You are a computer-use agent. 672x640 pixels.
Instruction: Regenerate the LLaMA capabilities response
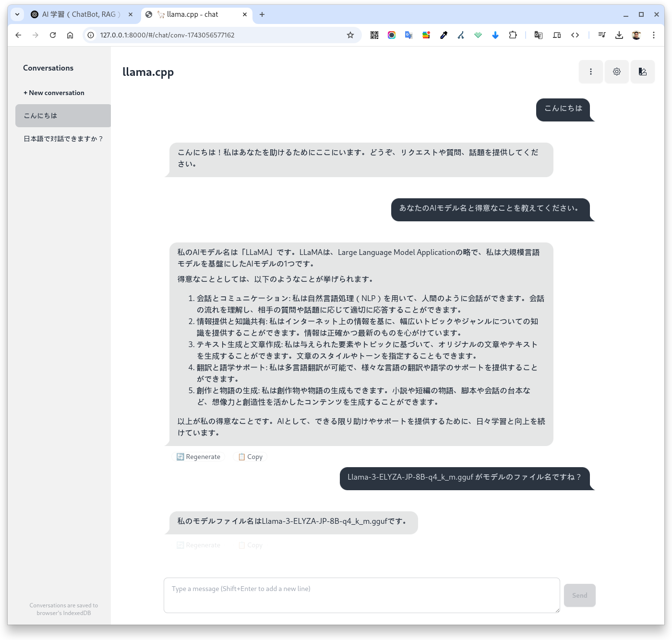[x=198, y=457]
